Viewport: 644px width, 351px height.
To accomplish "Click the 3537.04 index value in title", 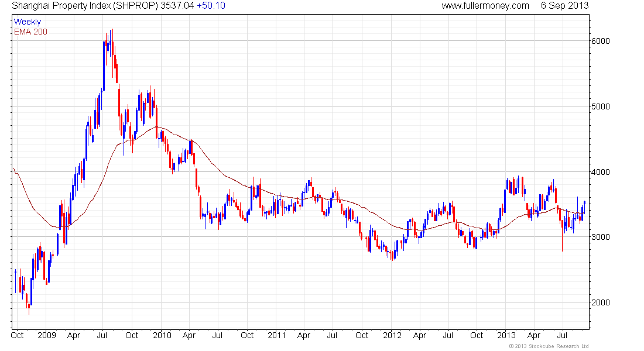I will pos(177,6).
